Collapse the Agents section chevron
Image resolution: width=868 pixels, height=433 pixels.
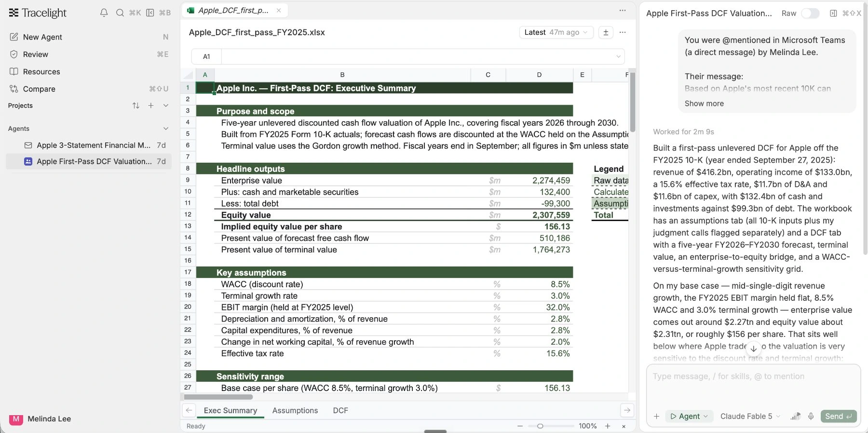tap(166, 128)
